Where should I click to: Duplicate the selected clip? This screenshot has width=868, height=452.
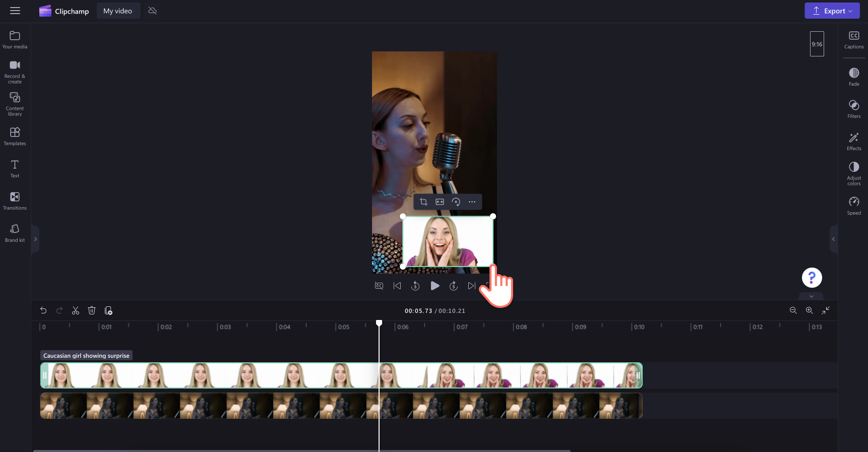[x=108, y=310]
